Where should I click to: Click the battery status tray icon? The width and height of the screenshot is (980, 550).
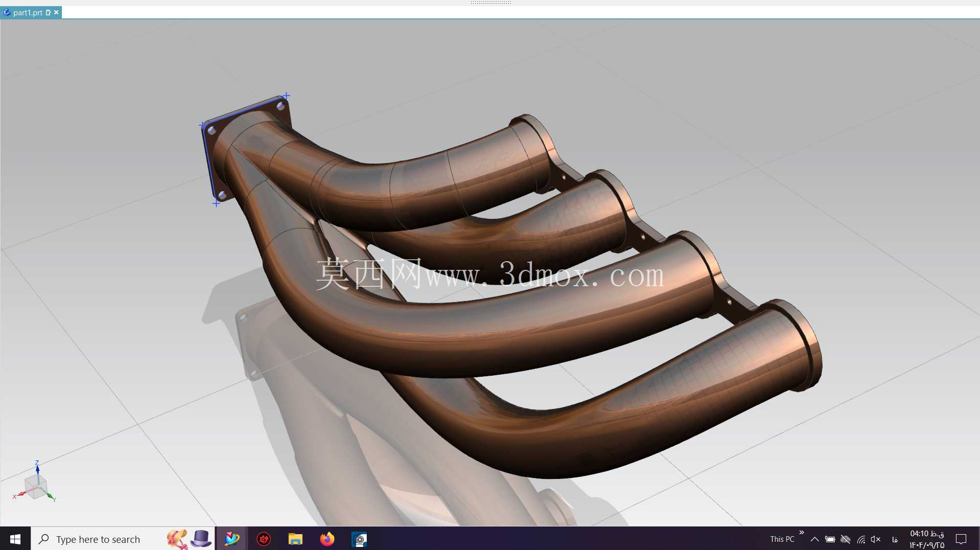[830, 539]
